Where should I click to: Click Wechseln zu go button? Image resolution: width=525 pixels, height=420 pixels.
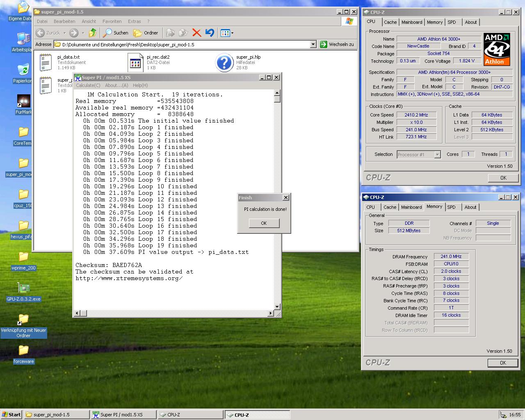click(x=336, y=44)
